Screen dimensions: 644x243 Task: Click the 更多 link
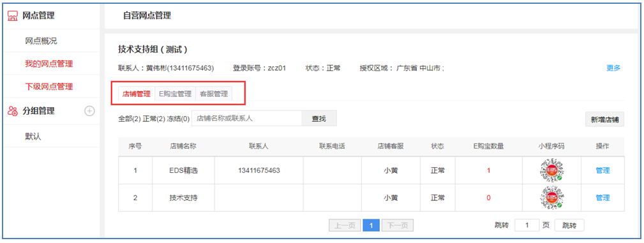[x=613, y=68]
